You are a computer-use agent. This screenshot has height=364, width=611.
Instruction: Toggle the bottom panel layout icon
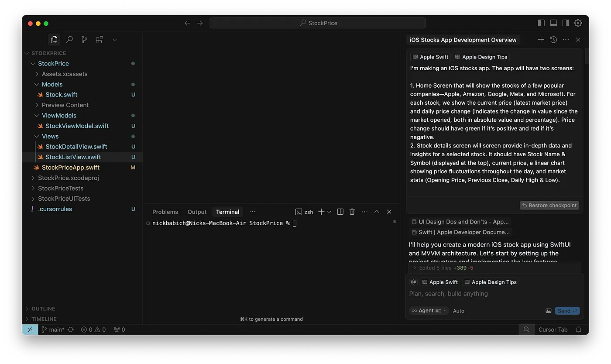(553, 23)
